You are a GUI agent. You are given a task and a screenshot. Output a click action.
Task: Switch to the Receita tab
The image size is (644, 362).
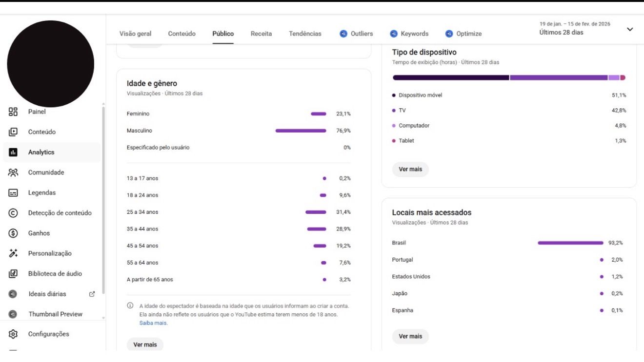pyautogui.click(x=261, y=34)
